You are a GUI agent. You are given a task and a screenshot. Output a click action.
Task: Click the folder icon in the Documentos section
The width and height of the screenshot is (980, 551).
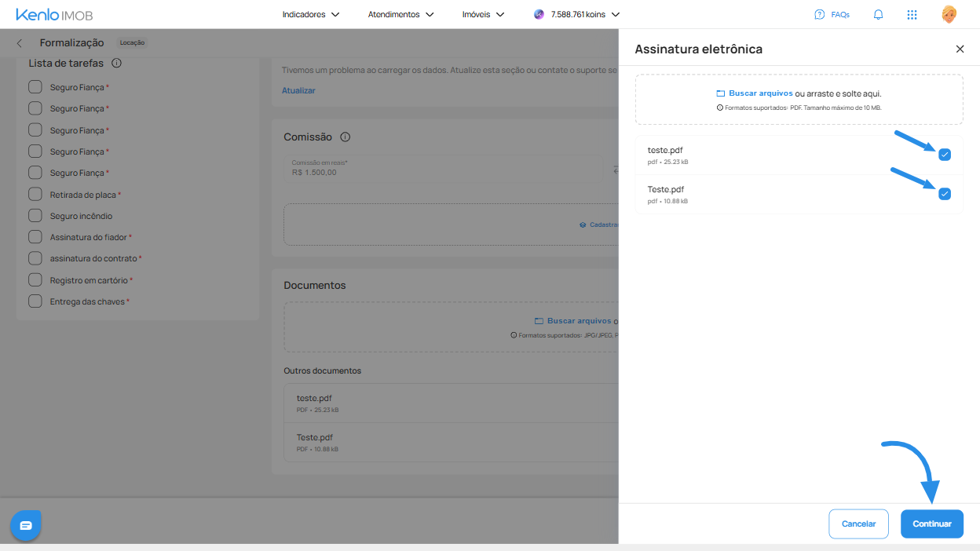click(x=539, y=321)
